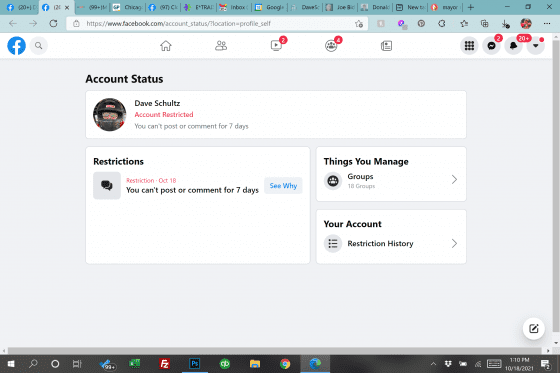Open the browser Collections icon

tap(484, 24)
